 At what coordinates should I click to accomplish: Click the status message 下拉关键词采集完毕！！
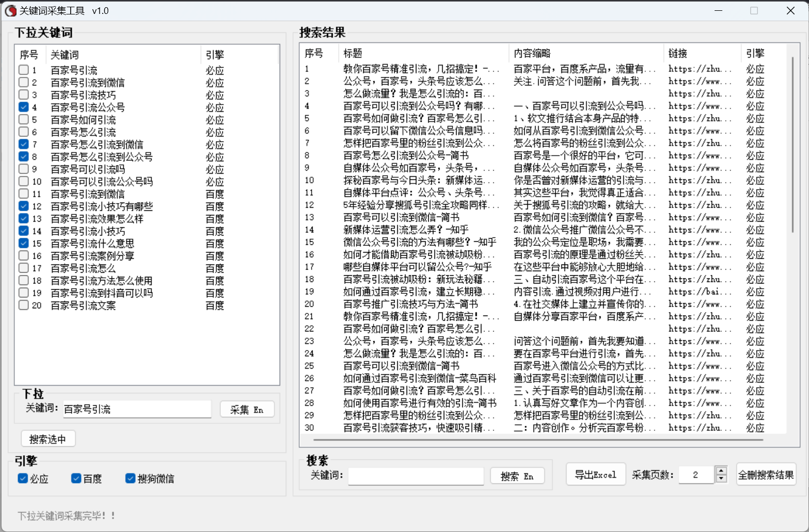[x=67, y=516]
